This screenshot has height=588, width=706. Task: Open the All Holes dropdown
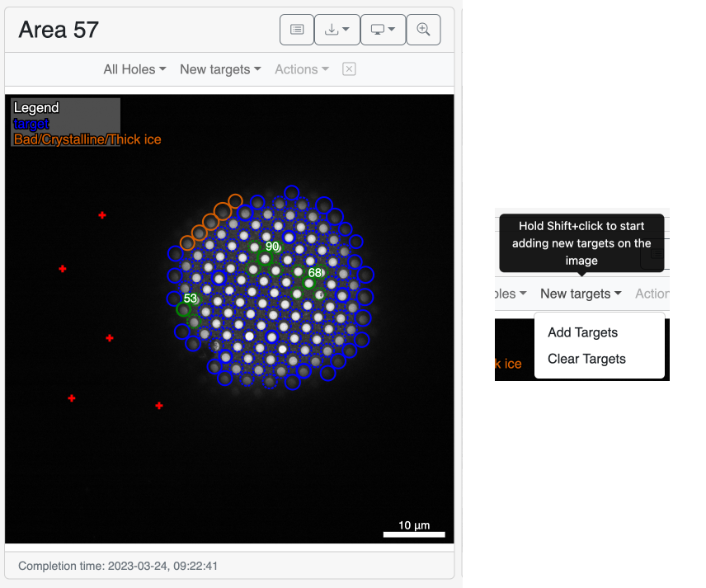point(134,69)
